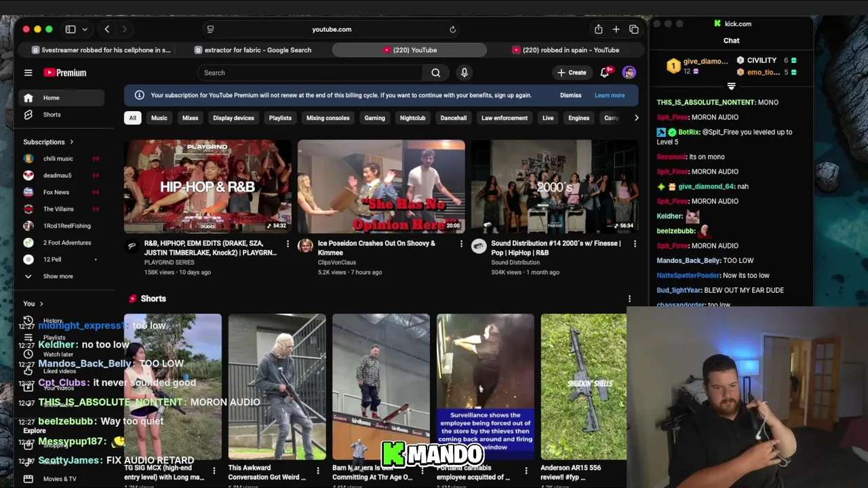Select the Mixes category chip

click(x=190, y=118)
